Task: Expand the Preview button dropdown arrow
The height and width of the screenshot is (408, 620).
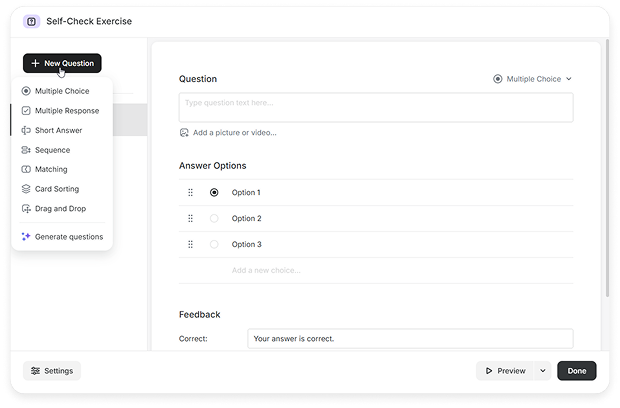Action: [543, 370]
